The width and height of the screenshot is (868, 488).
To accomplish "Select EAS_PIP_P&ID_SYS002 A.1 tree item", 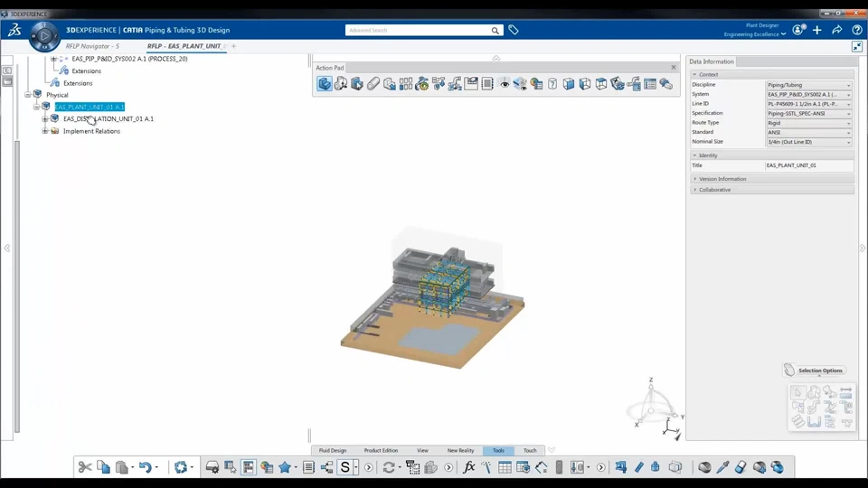I will tap(129, 59).
